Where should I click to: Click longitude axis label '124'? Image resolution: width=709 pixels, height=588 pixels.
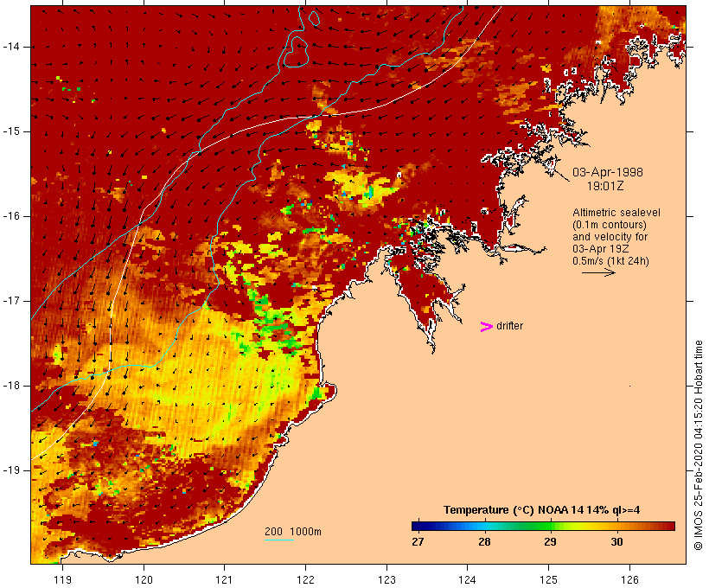(467, 579)
